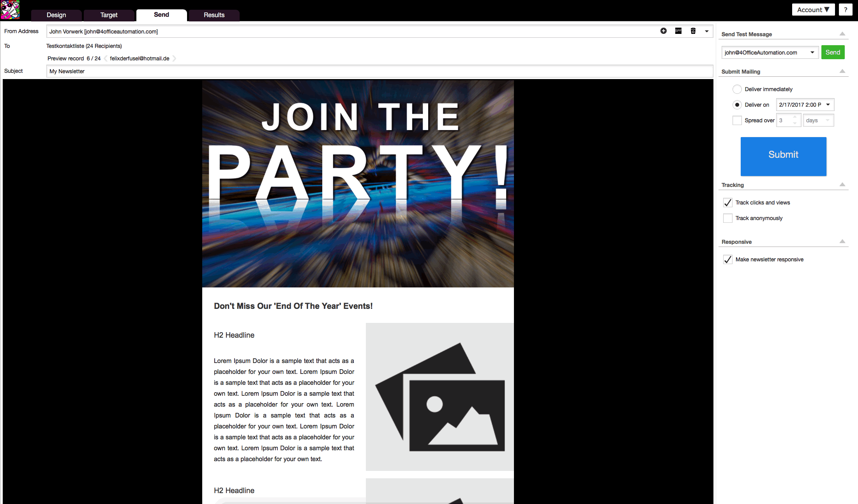This screenshot has height=504, width=858.
Task: Open the days unit dropdown
Action: 828,120
